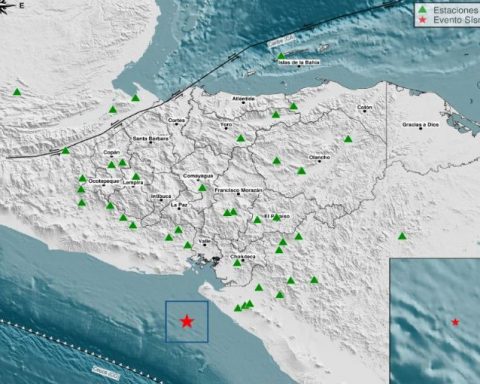Select the isolated far-west station triangle in Guatemala
Screen dimensions: 480x384
(x=17, y=92)
